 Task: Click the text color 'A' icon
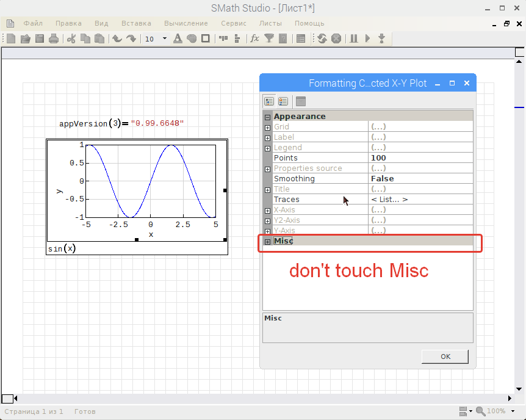click(x=178, y=38)
